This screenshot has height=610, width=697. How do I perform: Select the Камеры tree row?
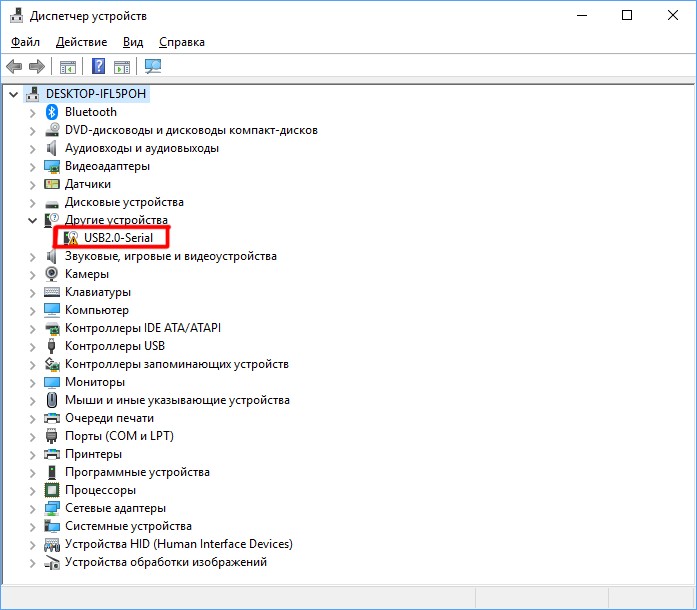87,274
